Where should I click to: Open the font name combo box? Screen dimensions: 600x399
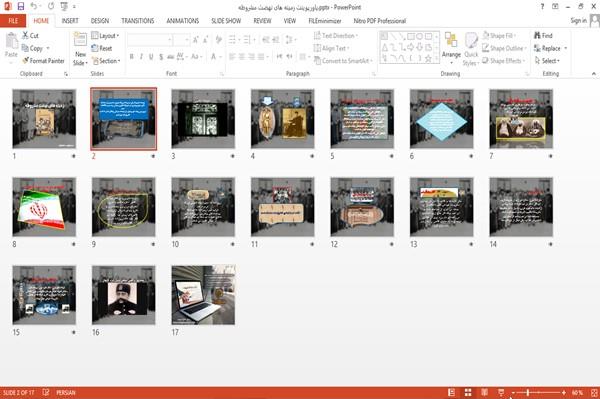click(149, 39)
